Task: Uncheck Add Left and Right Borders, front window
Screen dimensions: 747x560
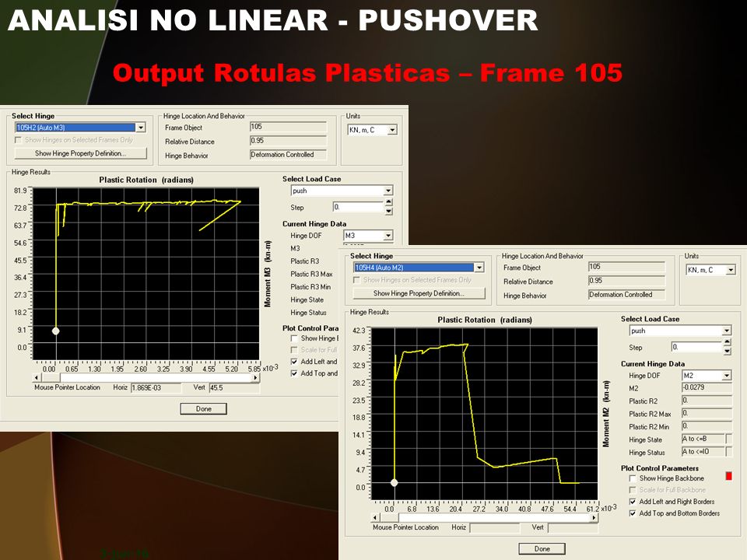Action: pyautogui.click(x=633, y=502)
